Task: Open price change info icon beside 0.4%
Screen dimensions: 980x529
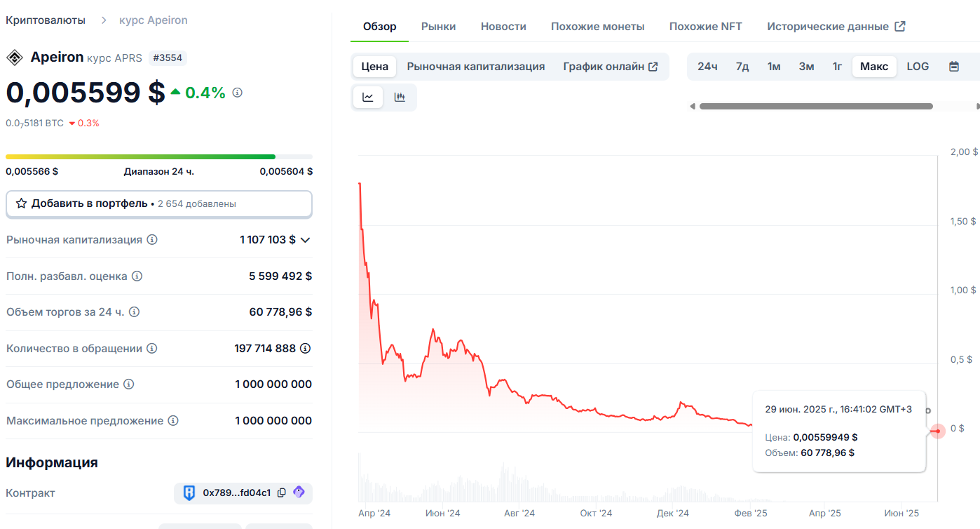Action: [238, 93]
